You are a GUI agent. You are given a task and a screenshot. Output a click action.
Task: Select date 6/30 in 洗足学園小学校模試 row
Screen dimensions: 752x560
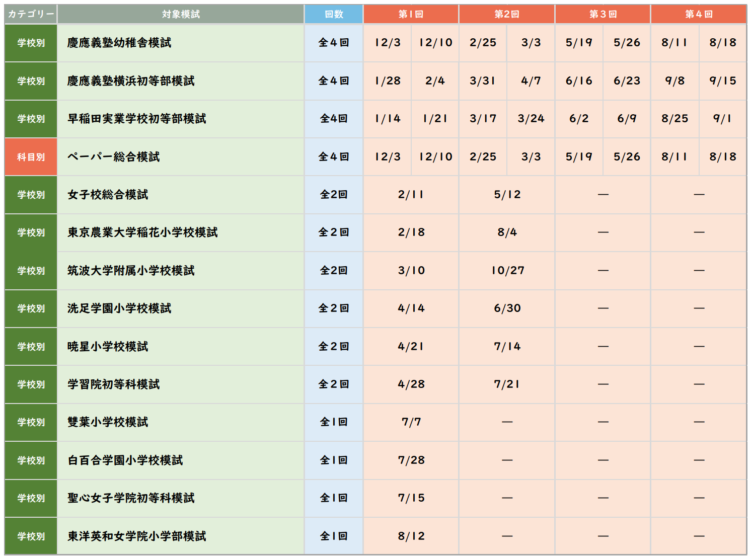pyautogui.click(x=507, y=308)
